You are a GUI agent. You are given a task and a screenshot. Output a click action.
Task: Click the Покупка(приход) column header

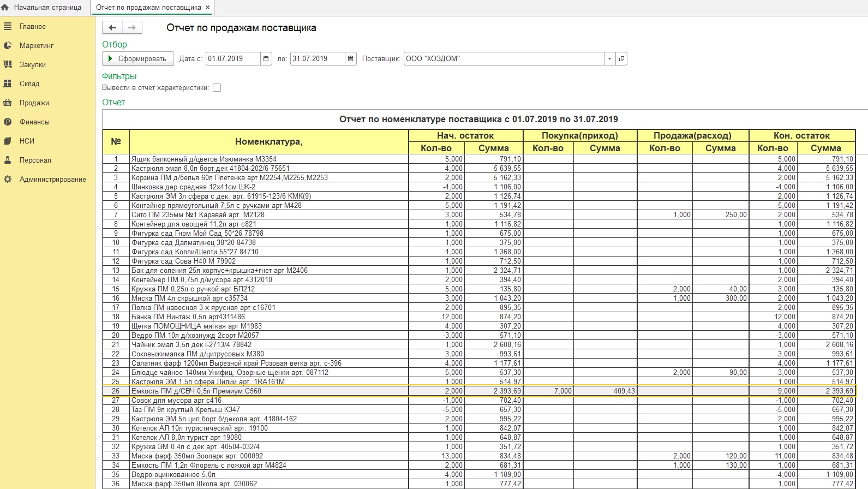click(x=579, y=135)
